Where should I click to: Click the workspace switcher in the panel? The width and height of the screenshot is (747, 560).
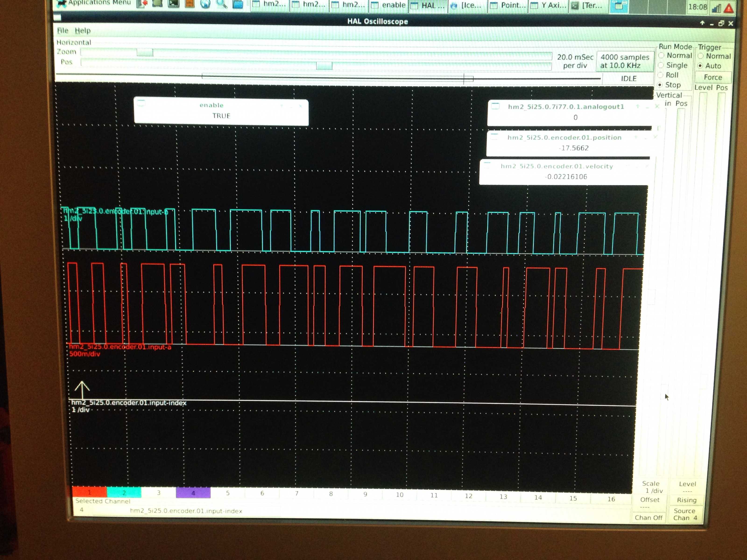(x=619, y=6)
